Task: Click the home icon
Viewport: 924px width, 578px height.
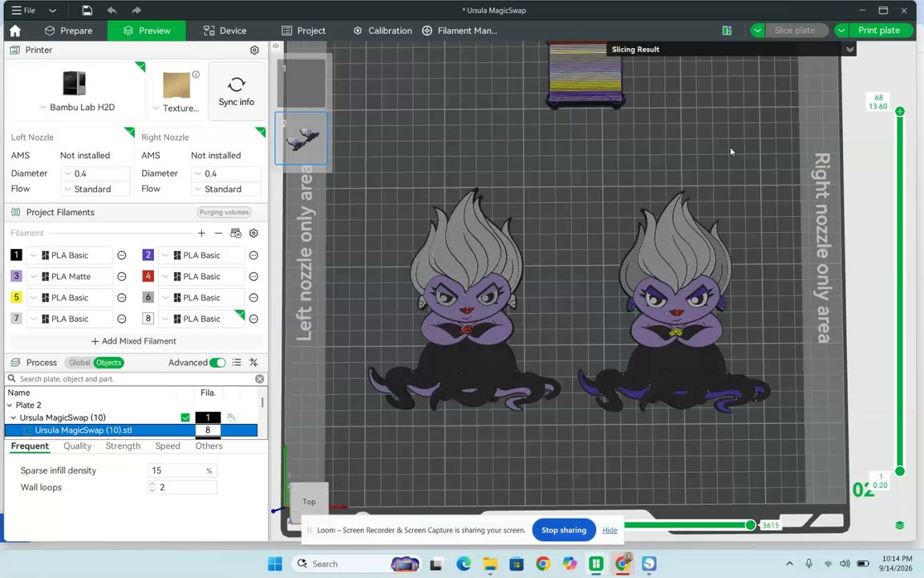Action: tap(15, 31)
